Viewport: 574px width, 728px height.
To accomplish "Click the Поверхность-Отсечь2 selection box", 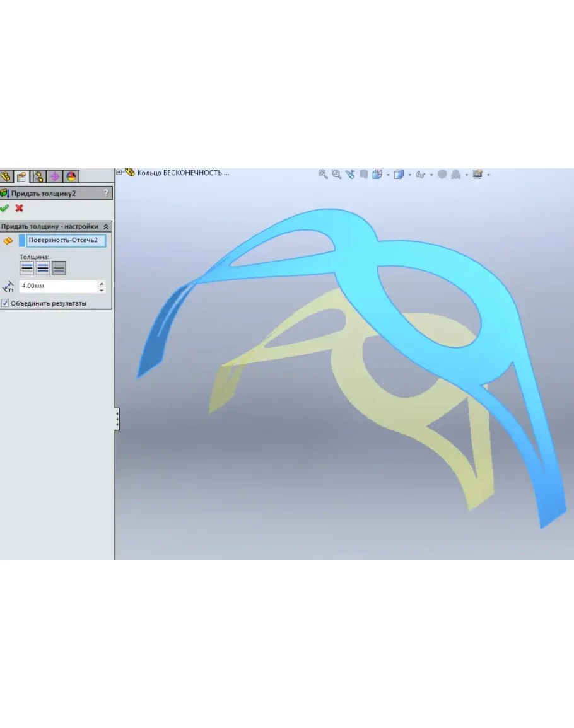I will point(66,240).
